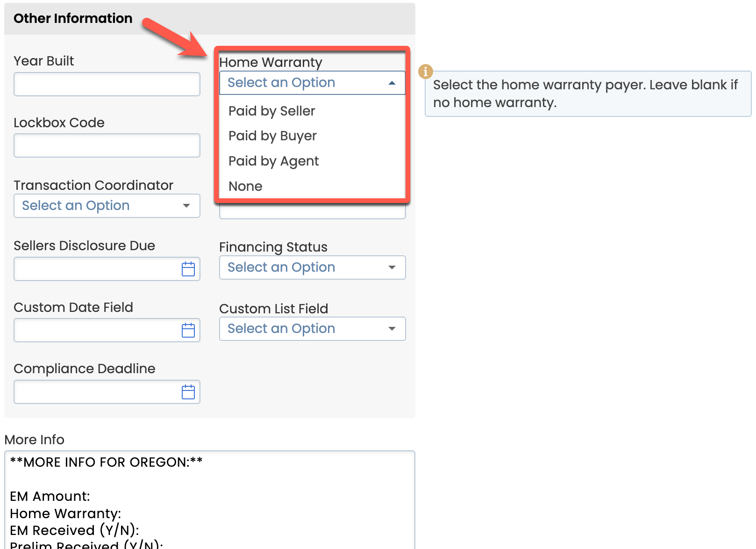Select None in the Home Warranty list
756x549 pixels.
pyautogui.click(x=245, y=186)
